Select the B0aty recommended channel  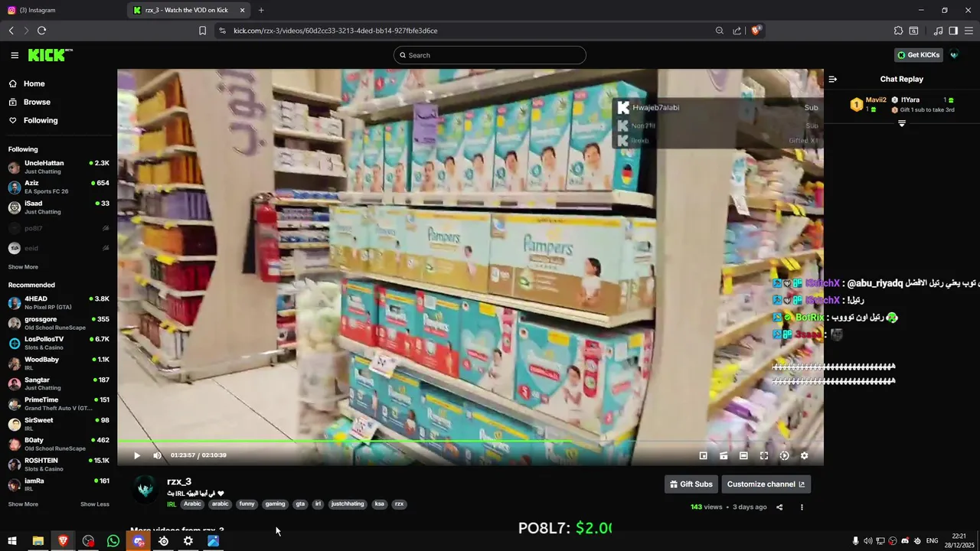(x=58, y=444)
